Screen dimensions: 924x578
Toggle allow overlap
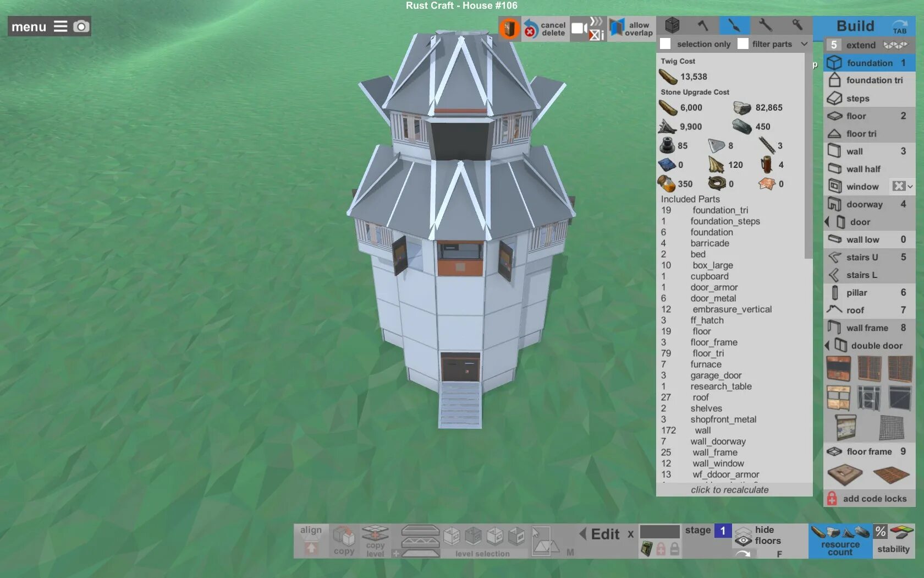(631, 29)
